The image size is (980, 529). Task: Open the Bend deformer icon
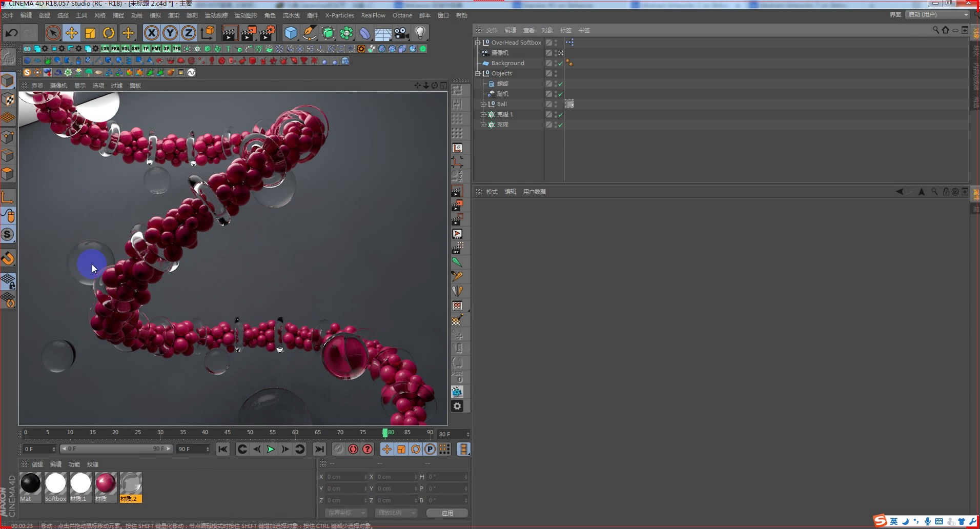pyautogui.click(x=364, y=33)
